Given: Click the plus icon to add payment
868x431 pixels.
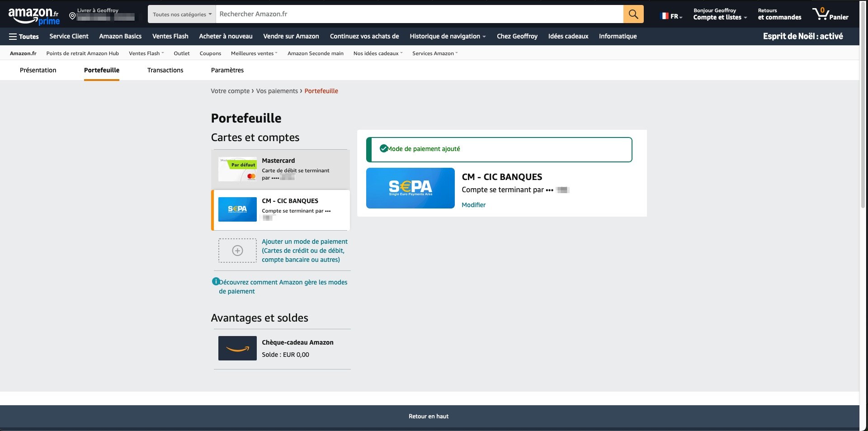Looking at the screenshot, I should coord(237,251).
